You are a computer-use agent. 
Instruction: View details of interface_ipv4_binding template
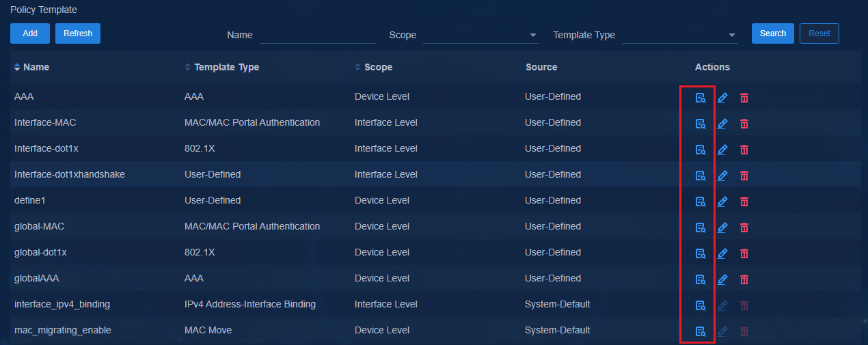[700, 305]
